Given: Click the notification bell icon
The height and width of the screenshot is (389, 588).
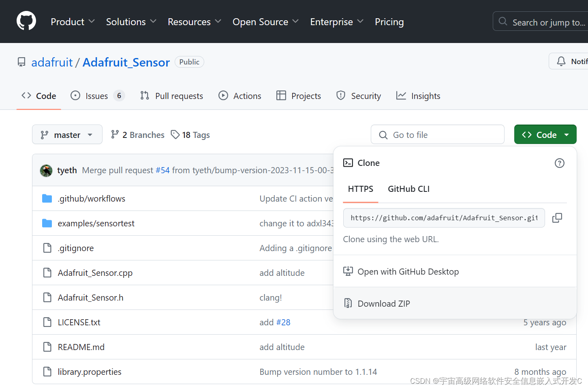Looking at the screenshot, I should pyautogui.click(x=561, y=61).
